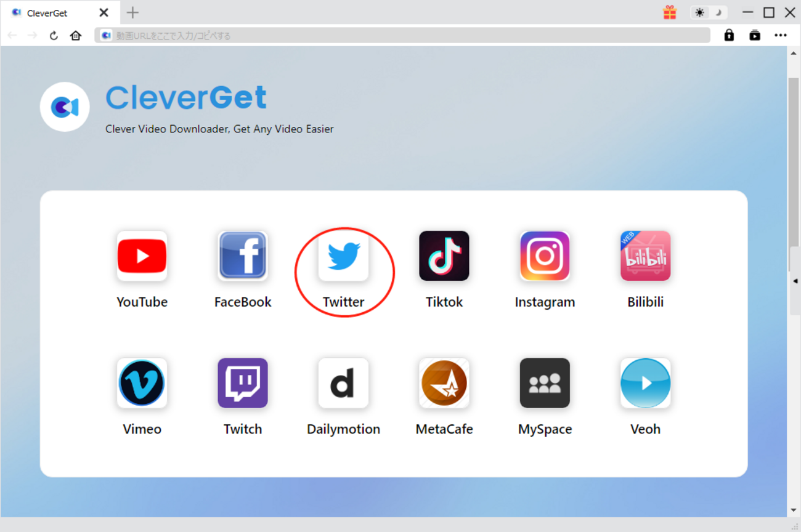Image resolution: width=801 pixels, height=532 pixels.
Task: Open the Twitch site icon
Action: click(x=243, y=383)
